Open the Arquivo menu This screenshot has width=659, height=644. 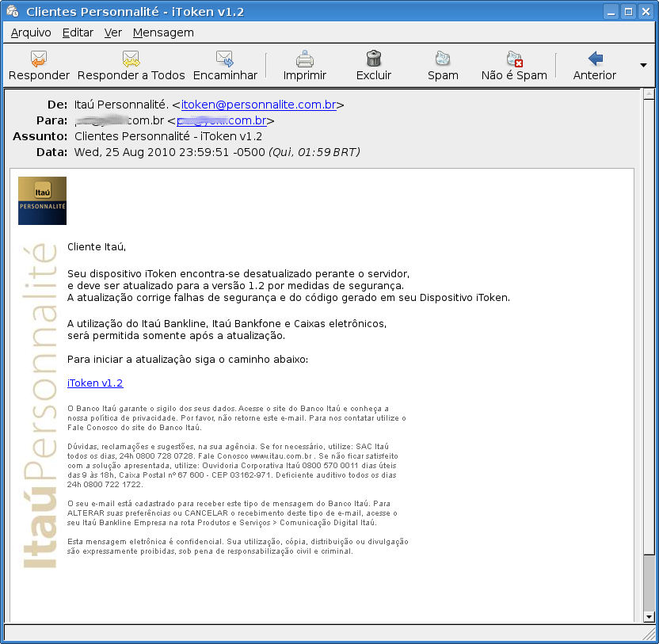point(31,32)
